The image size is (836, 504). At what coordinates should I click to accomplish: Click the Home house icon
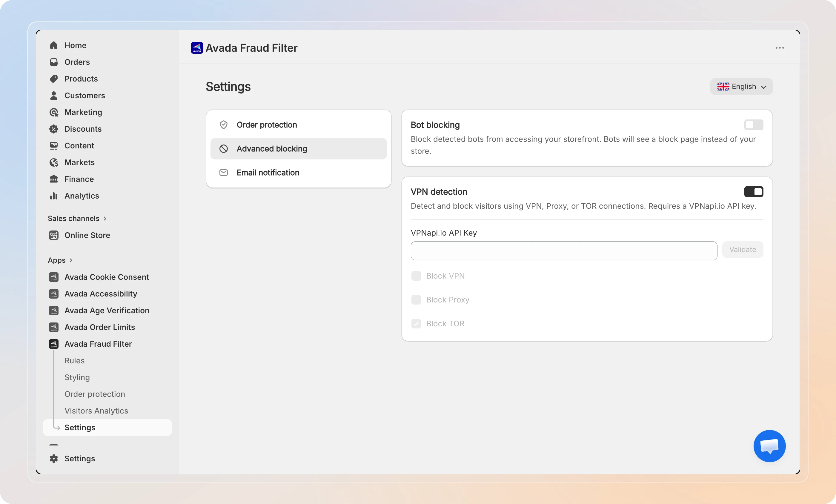pyautogui.click(x=54, y=45)
